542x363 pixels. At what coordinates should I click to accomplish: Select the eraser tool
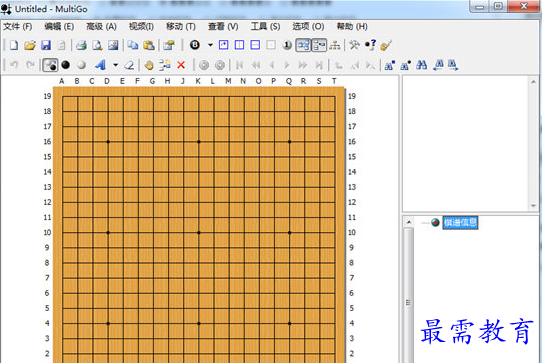pyautogui.click(x=129, y=65)
